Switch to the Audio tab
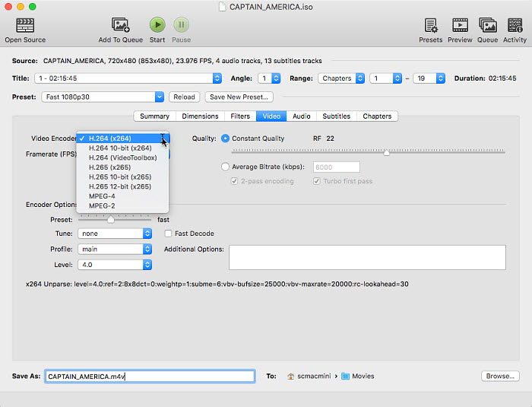Screen dimensions: 532x407 pyautogui.click(x=302, y=116)
